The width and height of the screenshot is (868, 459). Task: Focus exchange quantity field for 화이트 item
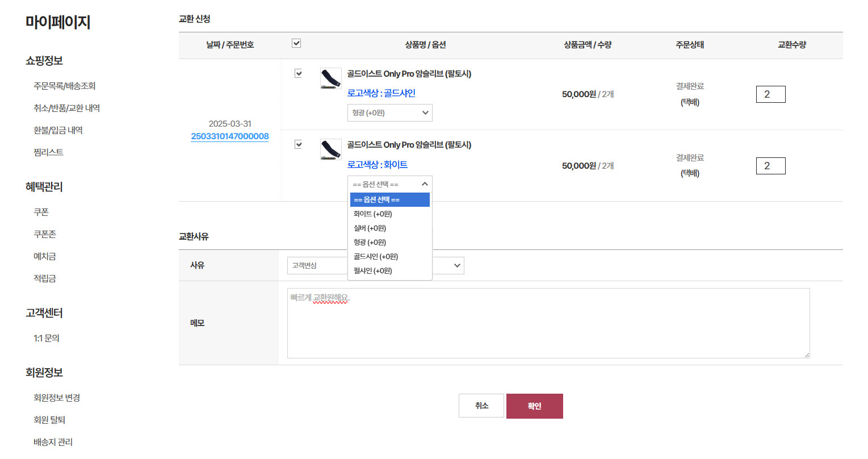[771, 166]
